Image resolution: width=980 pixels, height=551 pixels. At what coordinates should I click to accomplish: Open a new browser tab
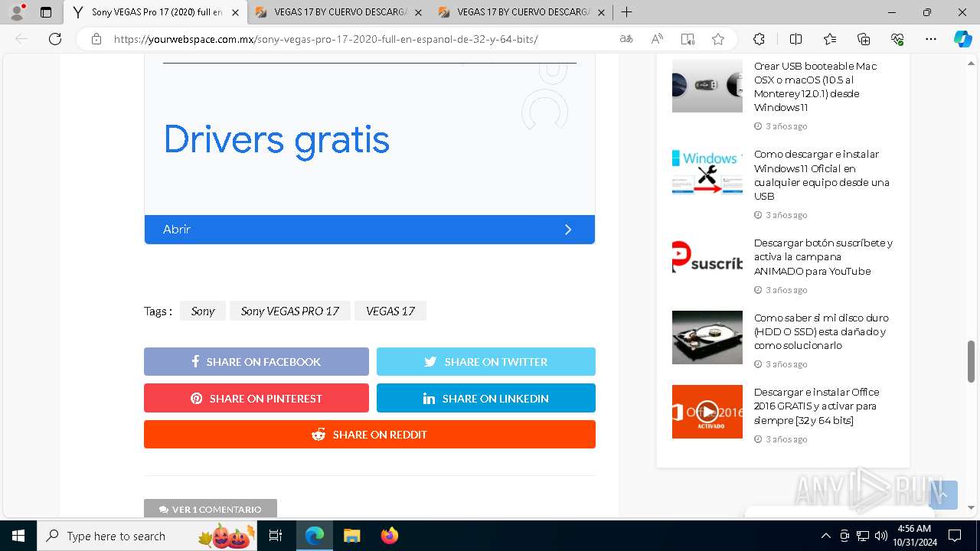click(x=626, y=12)
